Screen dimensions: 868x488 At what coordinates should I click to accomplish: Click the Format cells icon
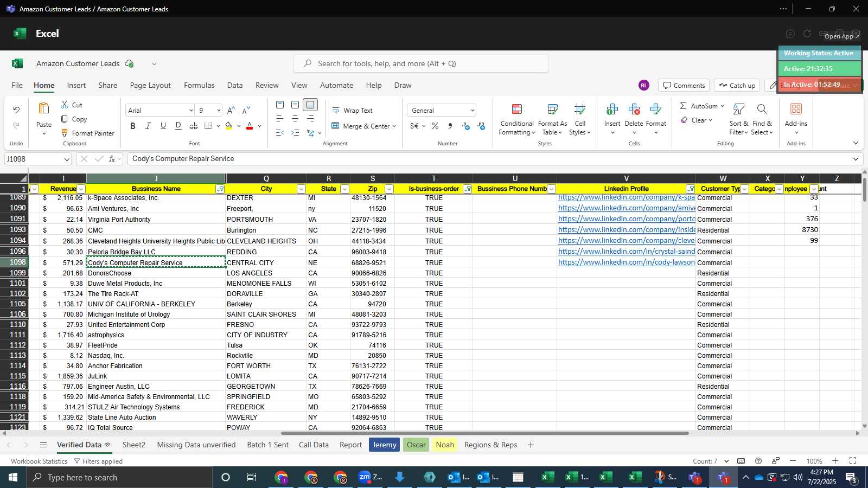point(655,110)
